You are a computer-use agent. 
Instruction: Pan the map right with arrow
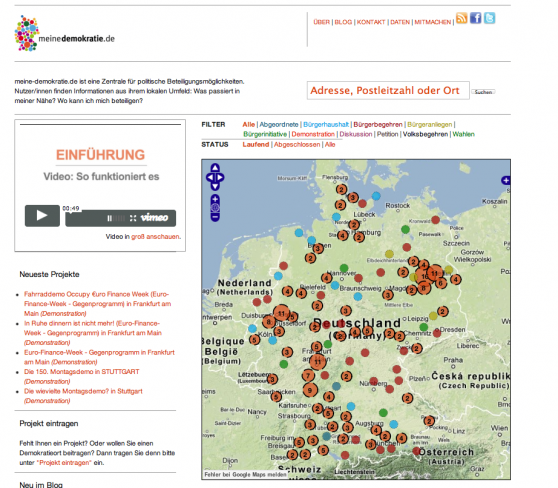[x=220, y=177]
